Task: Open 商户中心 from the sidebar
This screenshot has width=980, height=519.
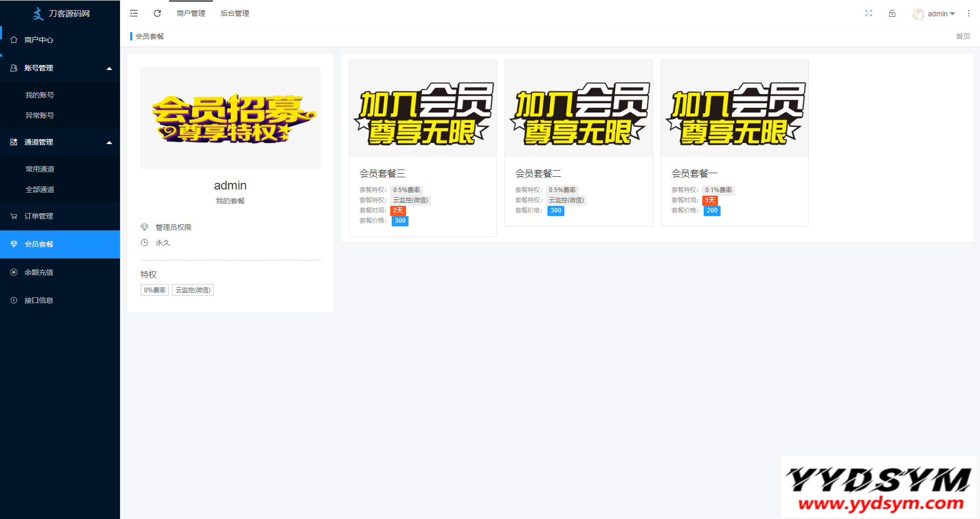Action: pyautogui.click(x=39, y=40)
